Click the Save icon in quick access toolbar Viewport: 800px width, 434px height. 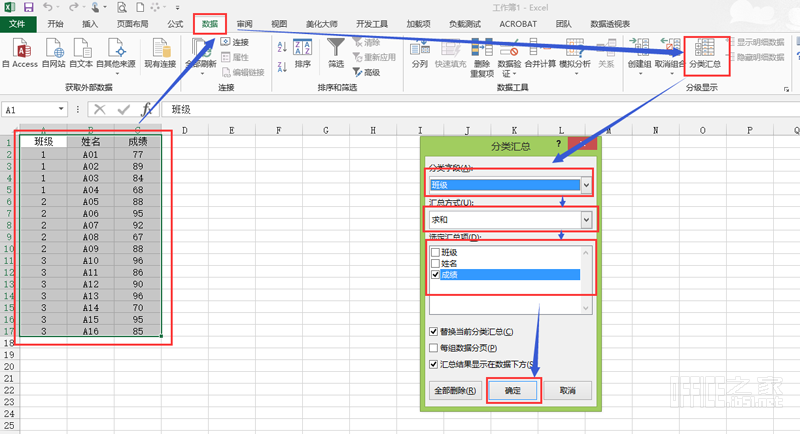(x=29, y=7)
